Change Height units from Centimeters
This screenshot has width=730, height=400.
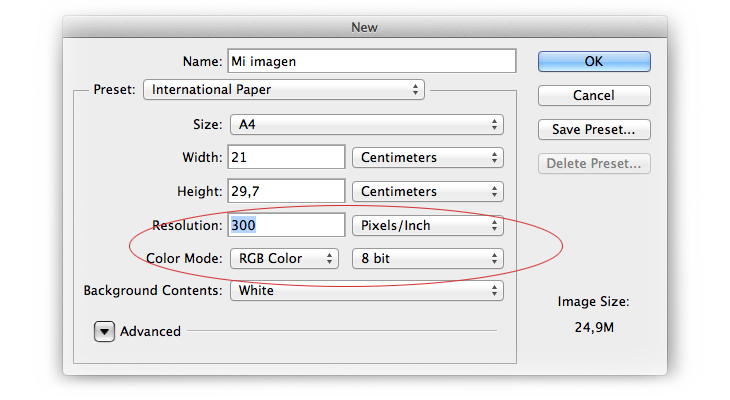428,191
